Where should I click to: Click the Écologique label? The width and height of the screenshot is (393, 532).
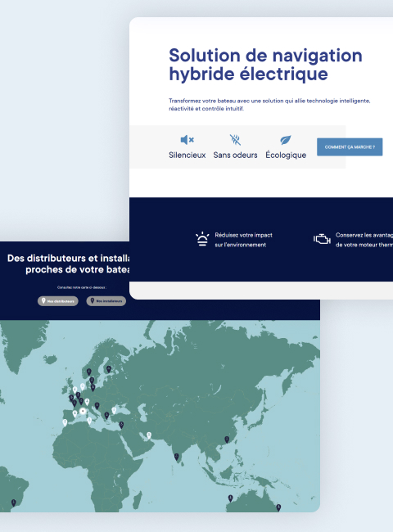[x=286, y=155]
